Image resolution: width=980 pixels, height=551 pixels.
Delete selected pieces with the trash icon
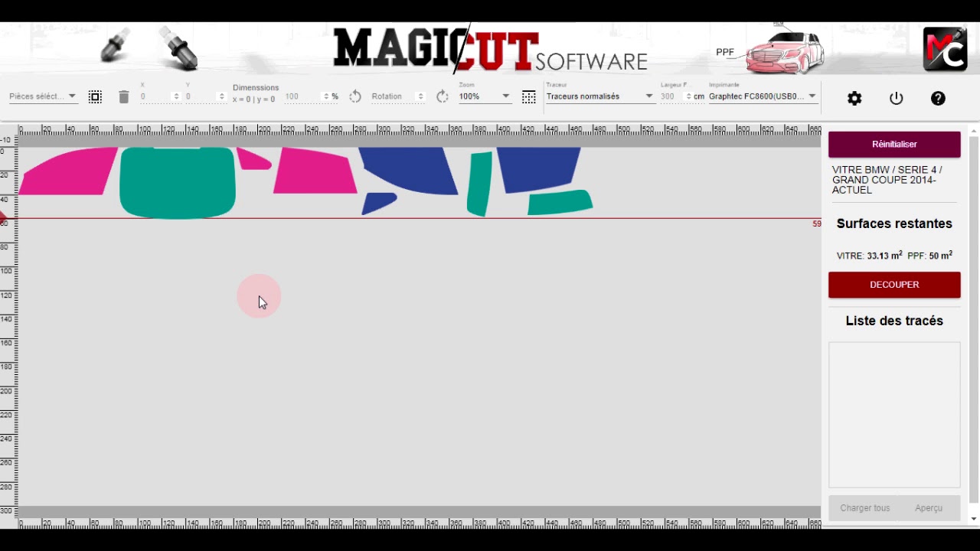[x=124, y=96]
